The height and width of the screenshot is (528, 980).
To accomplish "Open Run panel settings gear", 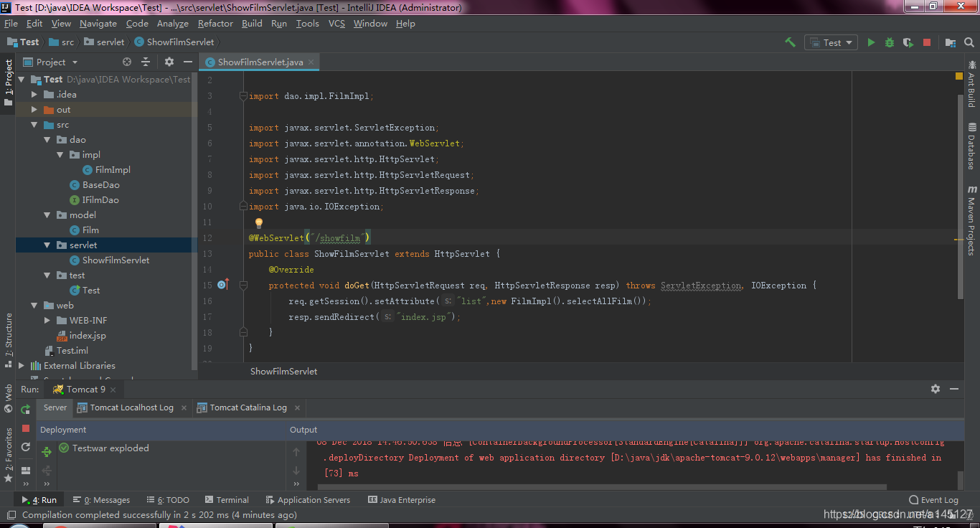I will tap(936, 389).
